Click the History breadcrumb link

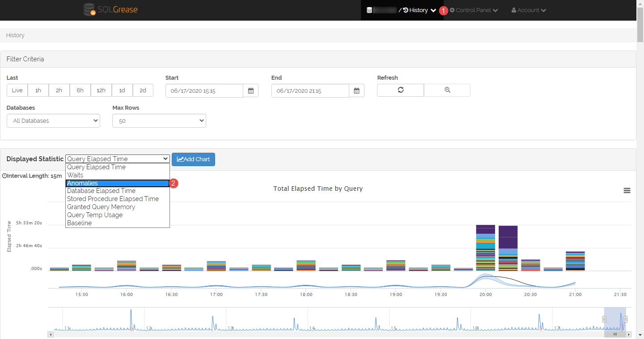15,35
